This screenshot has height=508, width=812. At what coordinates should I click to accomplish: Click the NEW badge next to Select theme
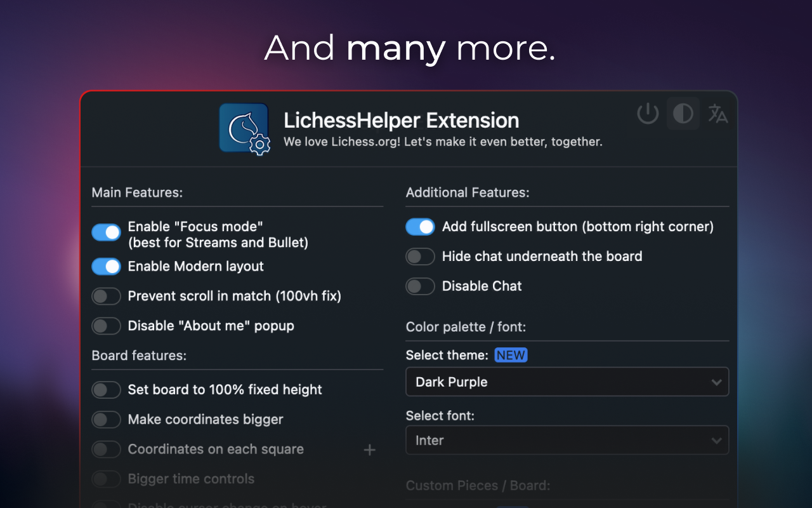click(x=511, y=355)
